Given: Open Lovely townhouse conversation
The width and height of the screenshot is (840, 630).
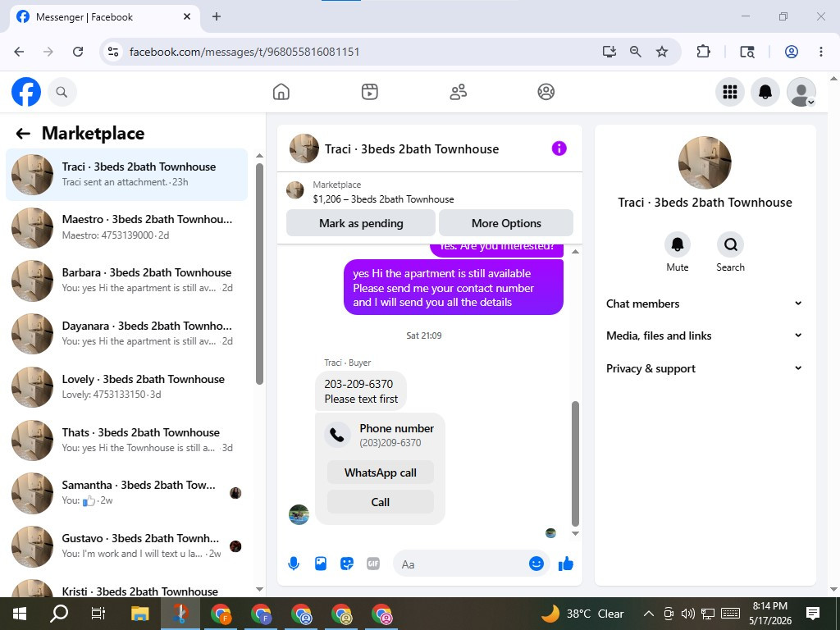Looking at the screenshot, I should (x=126, y=387).
